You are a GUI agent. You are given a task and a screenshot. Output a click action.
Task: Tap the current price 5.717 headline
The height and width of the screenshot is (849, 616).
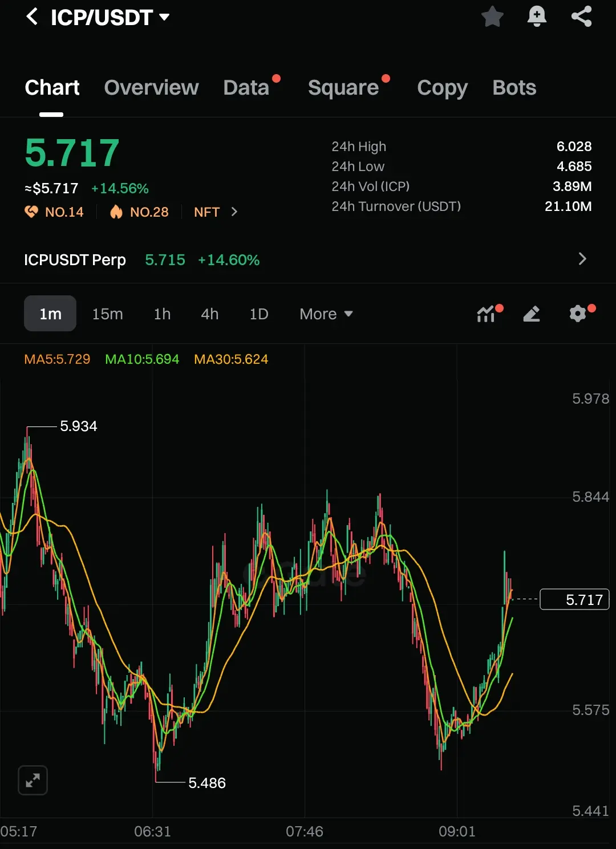[72, 153]
